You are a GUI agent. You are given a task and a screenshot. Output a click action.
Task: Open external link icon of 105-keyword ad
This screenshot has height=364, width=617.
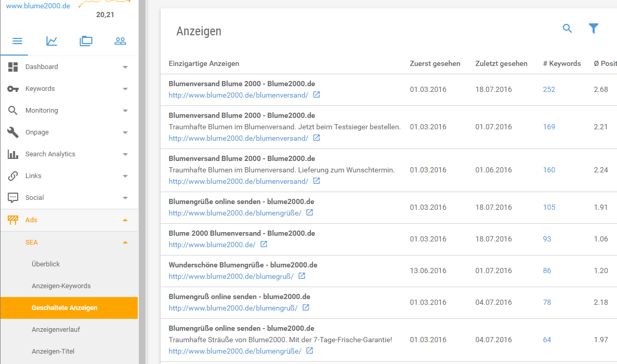pos(310,213)
